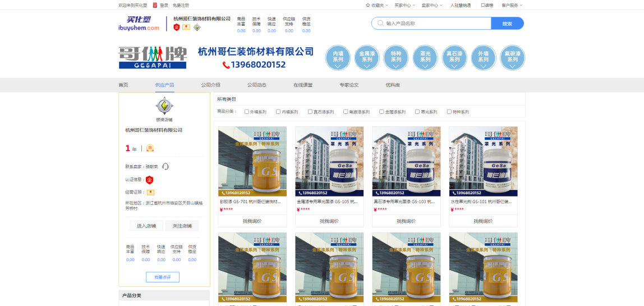
Task: Open the 砂胶漆 GS-701 product image
Action: (x=252, y=161)
